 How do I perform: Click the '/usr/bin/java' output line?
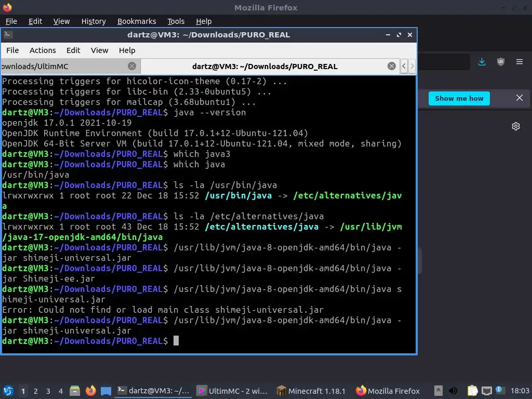tap(36, 175)
